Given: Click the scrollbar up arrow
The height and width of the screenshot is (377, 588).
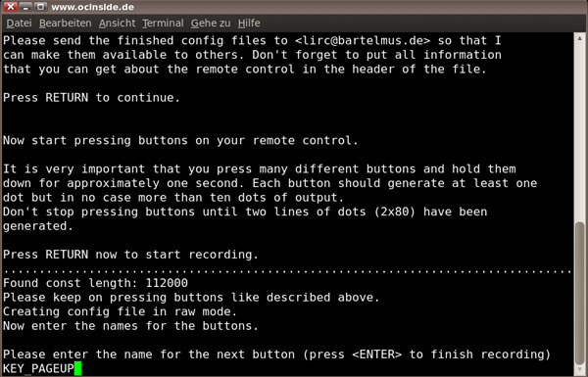Looking at the screenshot, I should coord(580,38).
